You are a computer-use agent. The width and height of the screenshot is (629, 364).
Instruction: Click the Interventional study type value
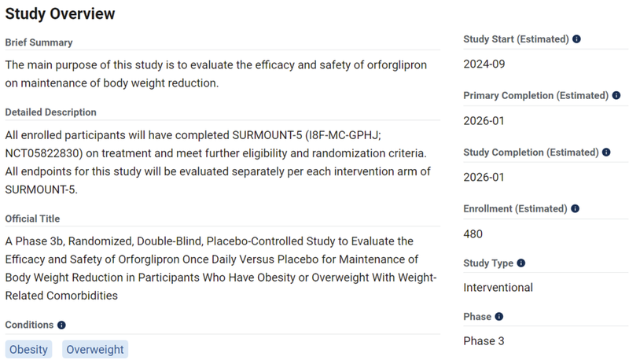[498, 287]
